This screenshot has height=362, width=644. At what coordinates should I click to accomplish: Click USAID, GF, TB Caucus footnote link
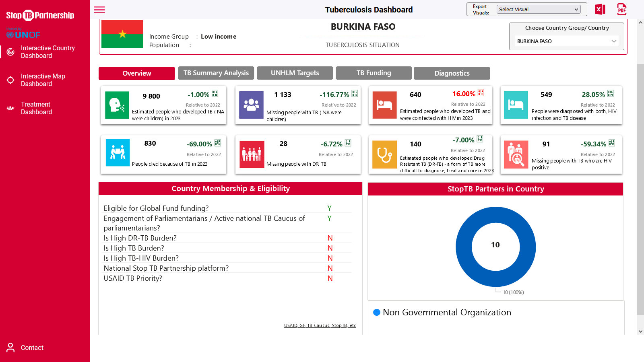click(320, 325)
